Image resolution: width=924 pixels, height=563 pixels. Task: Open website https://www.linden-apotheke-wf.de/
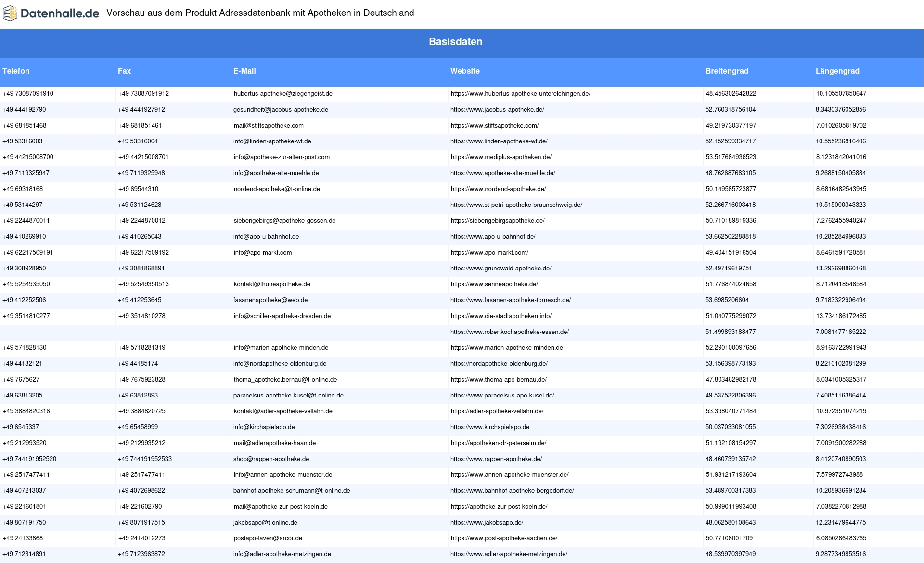[x=499, y=141]
